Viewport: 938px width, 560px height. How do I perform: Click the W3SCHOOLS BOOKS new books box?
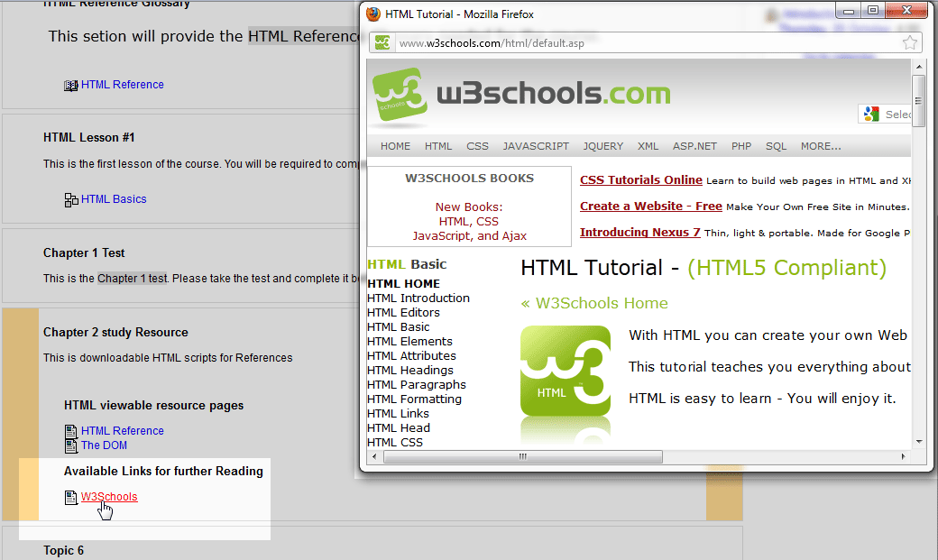470,207
